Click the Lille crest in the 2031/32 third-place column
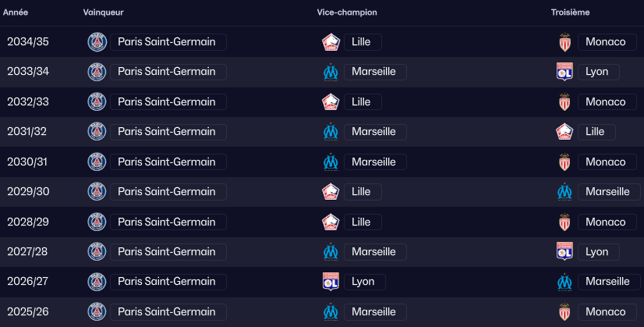Image resolution: width=644 pixels, height=327 pixels. [x=564, y=132]
